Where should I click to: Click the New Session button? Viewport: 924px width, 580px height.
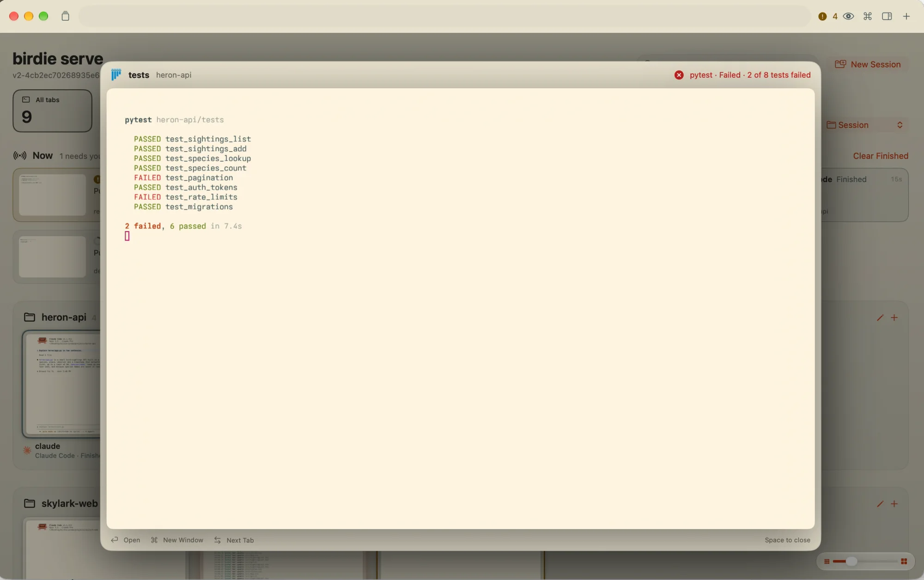868,64
